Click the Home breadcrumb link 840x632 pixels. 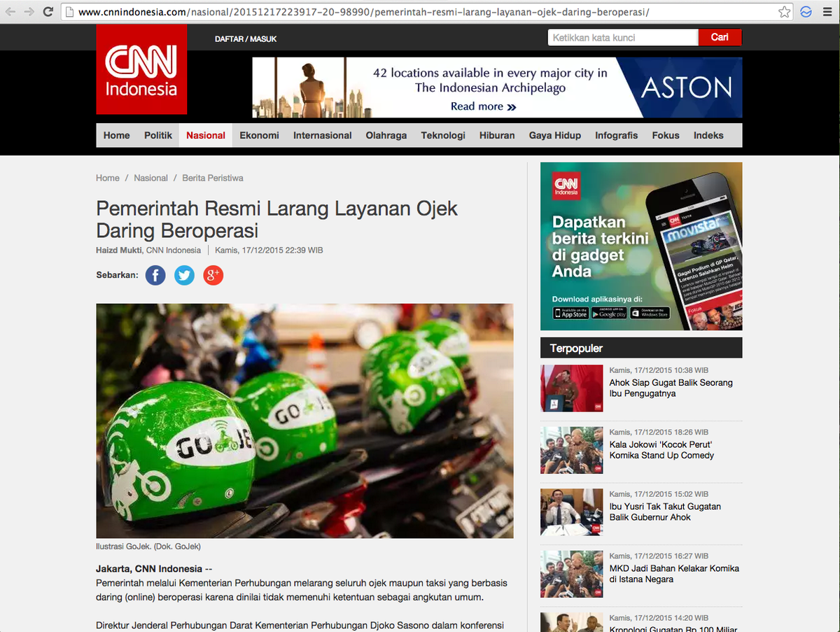point(108,178)
